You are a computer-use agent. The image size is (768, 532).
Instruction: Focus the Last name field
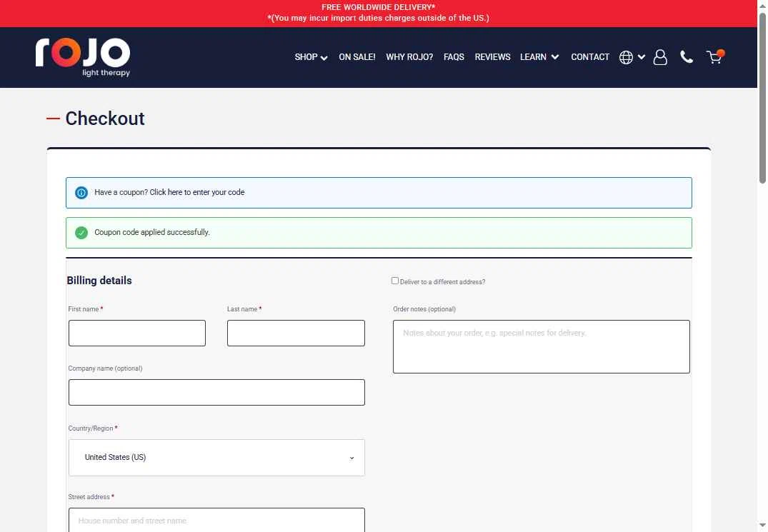296,333
